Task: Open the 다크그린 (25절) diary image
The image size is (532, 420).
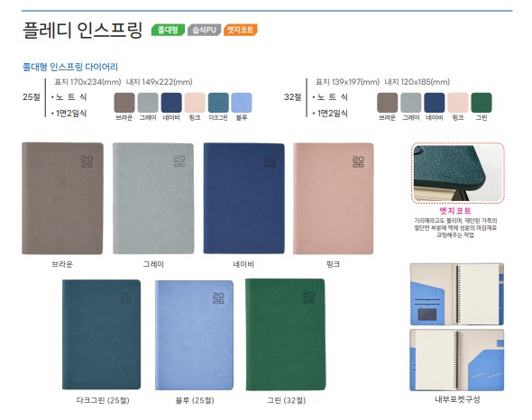Action: click(x=102, y=334)
